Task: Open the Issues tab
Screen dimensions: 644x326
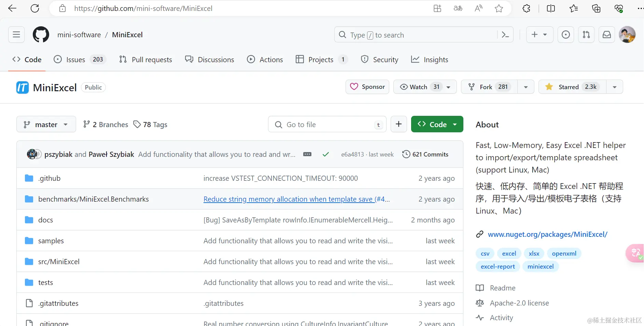Action: 80,59
